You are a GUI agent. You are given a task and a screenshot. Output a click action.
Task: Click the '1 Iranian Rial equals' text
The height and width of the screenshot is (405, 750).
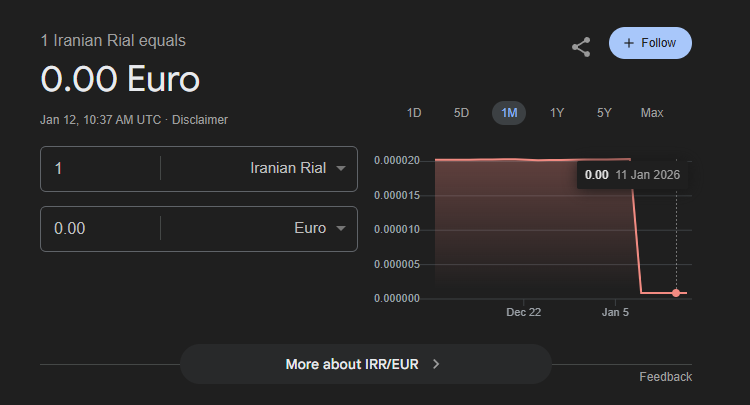pyautogui.click(x=113, y=41)
